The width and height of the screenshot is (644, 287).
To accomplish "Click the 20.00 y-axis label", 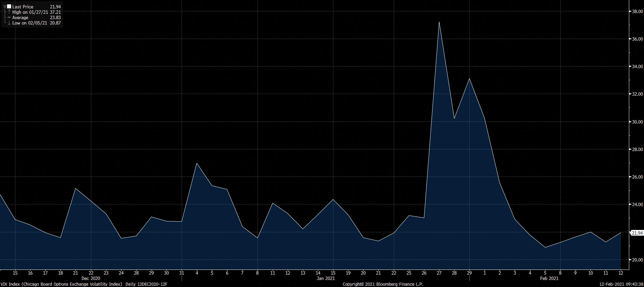I will point(637,260).
